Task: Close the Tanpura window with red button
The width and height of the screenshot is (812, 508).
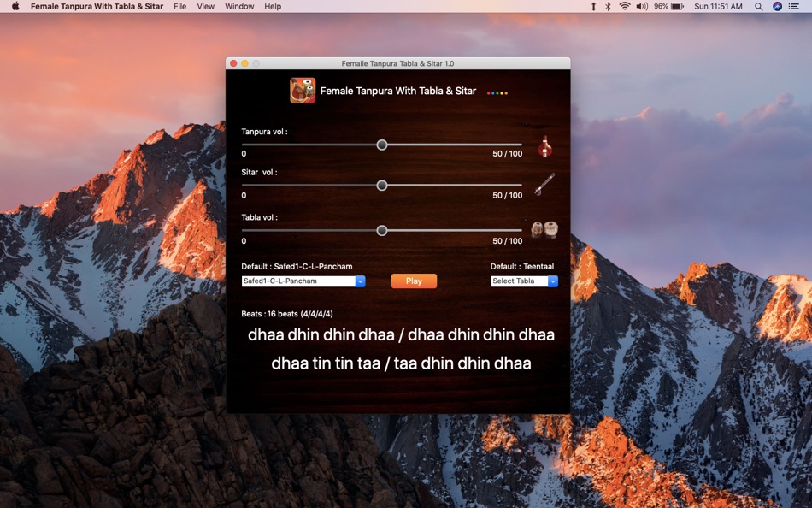Action: pos(233,63)
